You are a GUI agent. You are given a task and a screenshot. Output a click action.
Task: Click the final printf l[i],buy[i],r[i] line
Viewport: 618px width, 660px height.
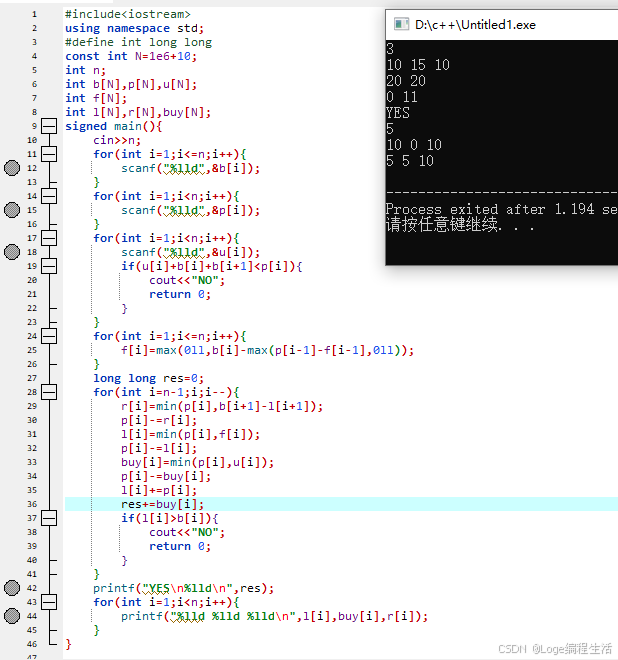point(274,616)
